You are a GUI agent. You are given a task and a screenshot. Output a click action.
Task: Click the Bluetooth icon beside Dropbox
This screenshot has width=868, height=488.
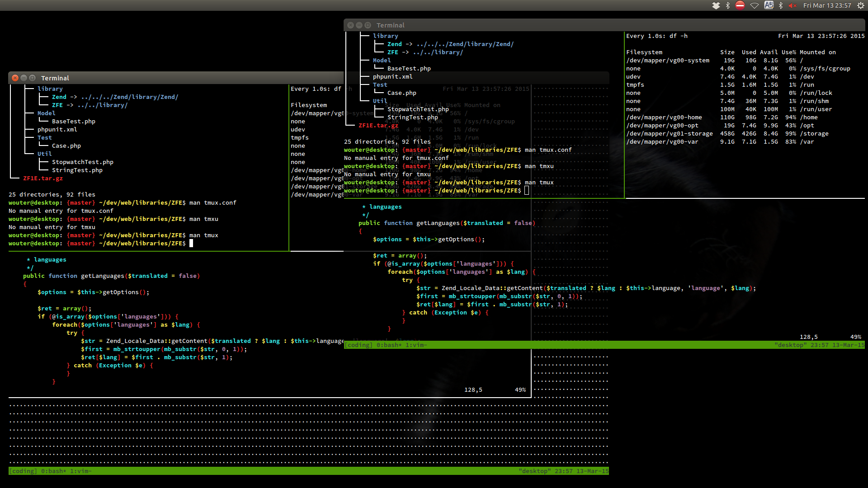point(728,5)
